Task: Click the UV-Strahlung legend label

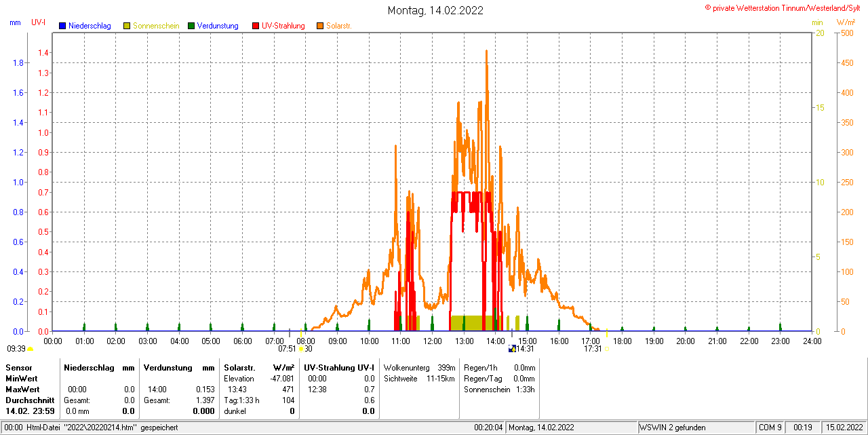Action: [284, 26]
